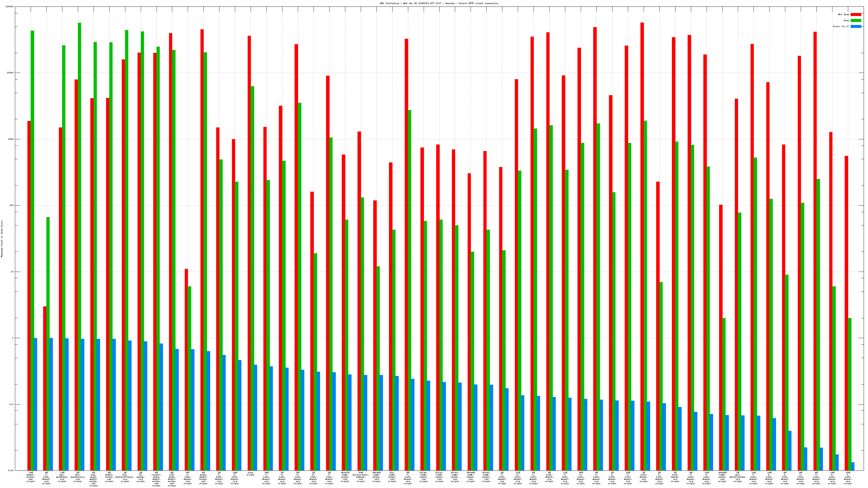Click the 0.01 y-axis tick label
Screen dimensions: 868x488
click(11, 470)
